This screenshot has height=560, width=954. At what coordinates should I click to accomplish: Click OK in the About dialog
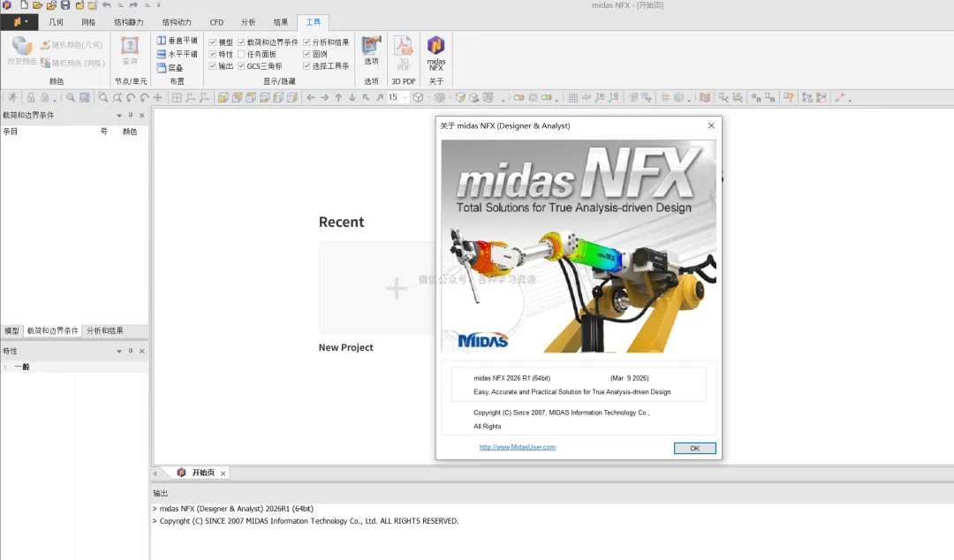pos(695,448)
